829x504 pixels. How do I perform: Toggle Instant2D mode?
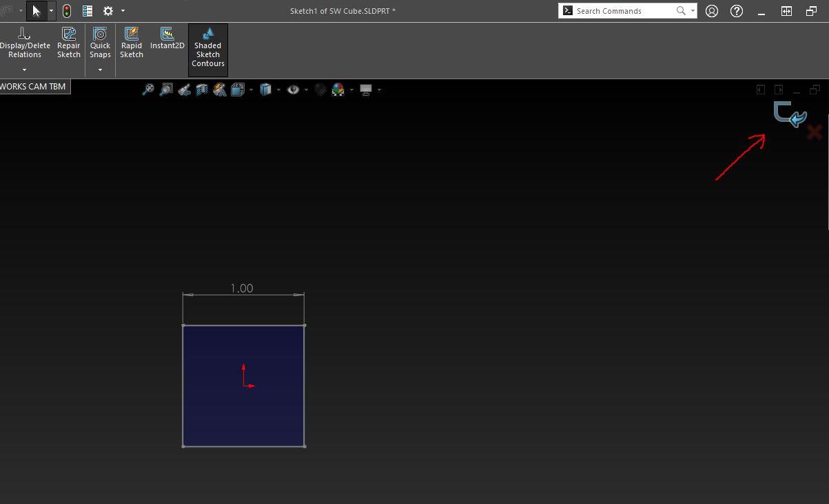(167, 39)
